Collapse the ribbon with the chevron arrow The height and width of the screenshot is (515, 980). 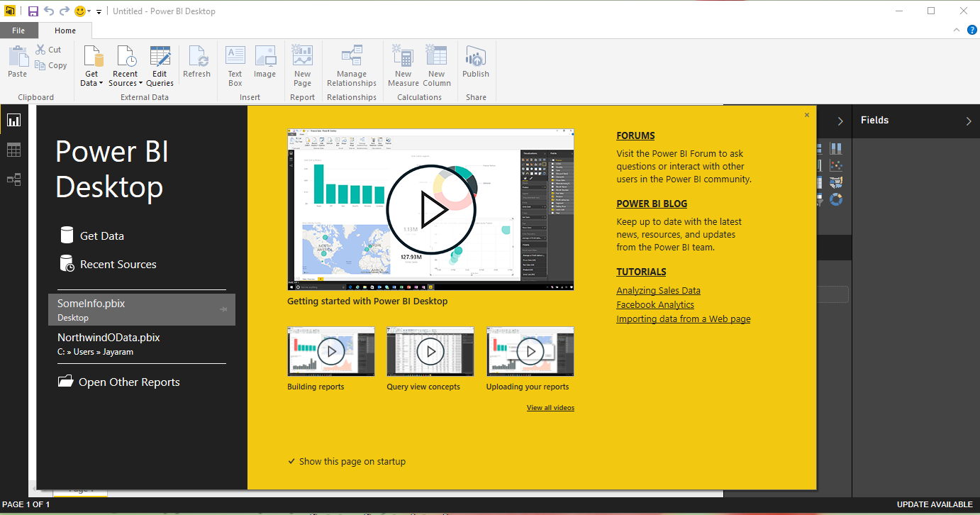point(956,30)
